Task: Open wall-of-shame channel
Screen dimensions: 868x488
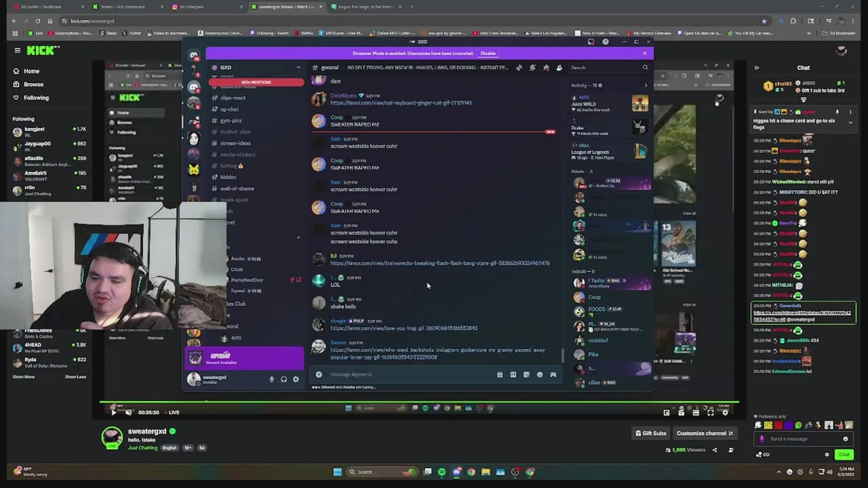Action: tap(237, 188)
